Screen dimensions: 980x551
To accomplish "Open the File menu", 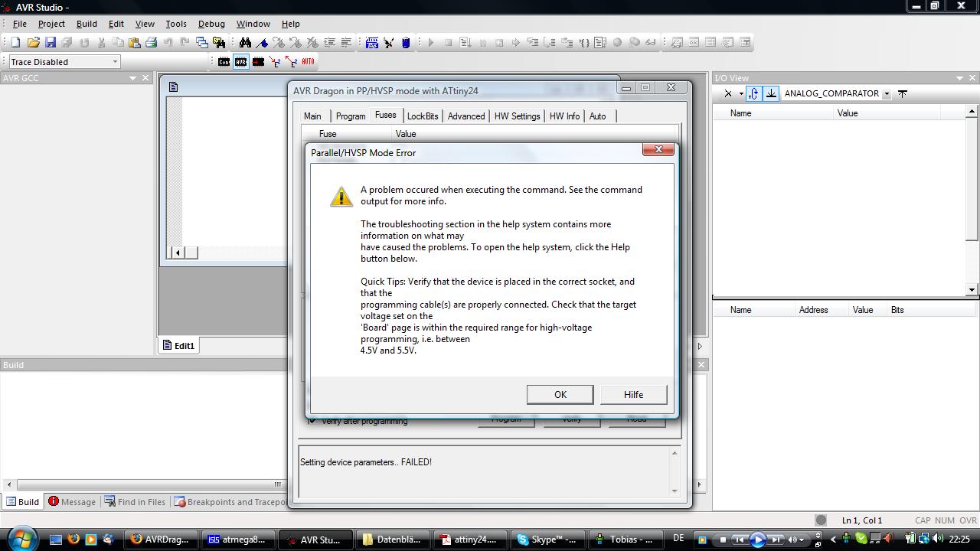I will 20,24.
